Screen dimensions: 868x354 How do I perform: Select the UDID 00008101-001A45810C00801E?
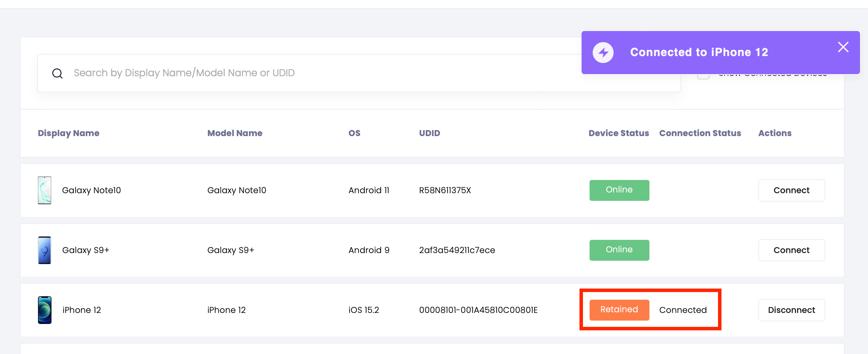[x=478, y=310]
